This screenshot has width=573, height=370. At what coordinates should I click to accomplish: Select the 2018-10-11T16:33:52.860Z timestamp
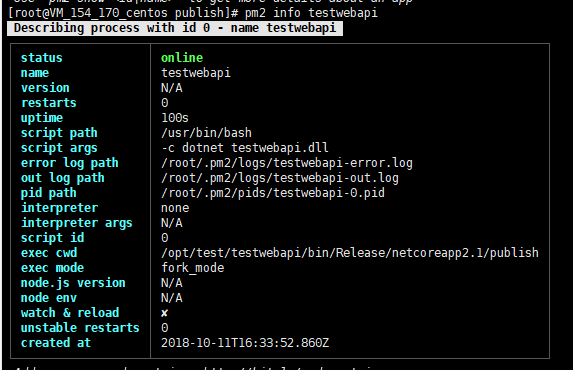(245, 343)
